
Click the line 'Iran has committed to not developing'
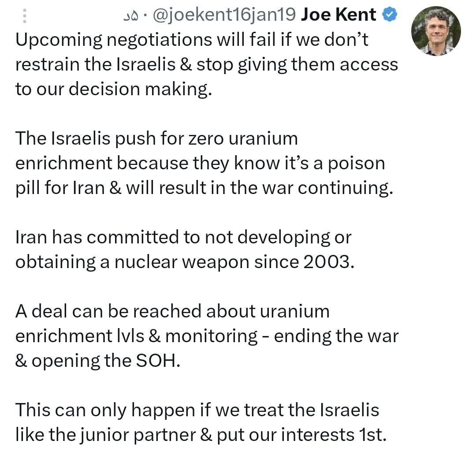pyautogui.click(x=183, y=238)
